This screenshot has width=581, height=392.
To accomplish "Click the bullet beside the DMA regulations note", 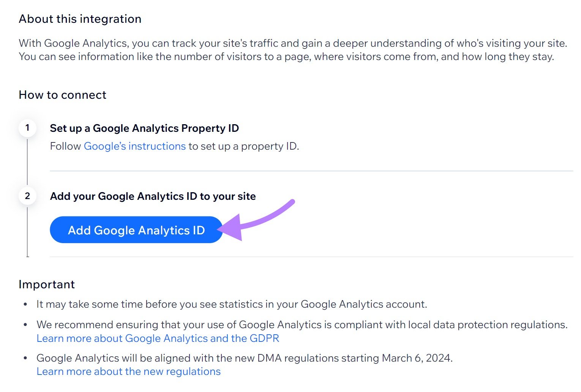I will pyautogui.click(x=25, y=357).
